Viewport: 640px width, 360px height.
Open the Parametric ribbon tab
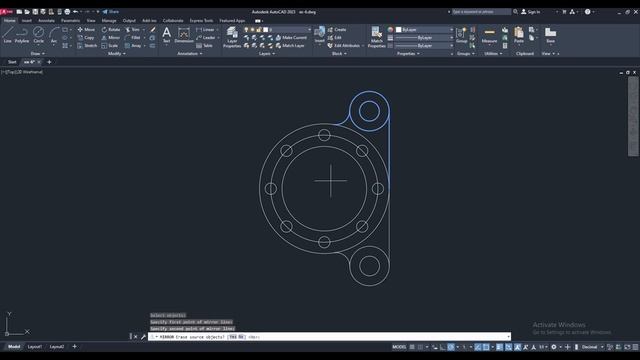click(x=70, y=20)
